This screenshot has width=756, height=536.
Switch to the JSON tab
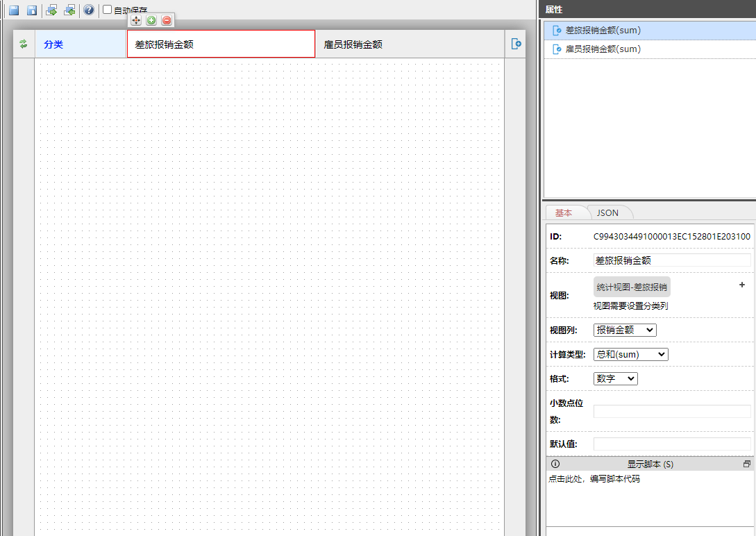coord(607,212)
